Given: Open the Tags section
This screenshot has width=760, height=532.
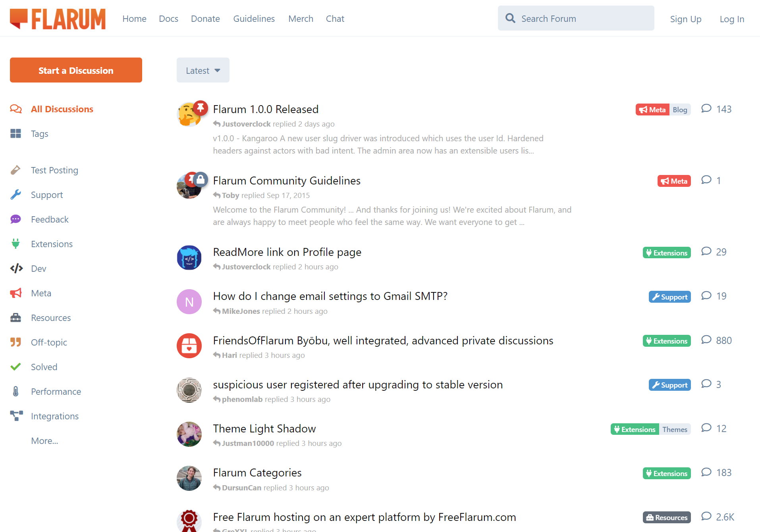Looking at the screenshot, I should tap(39, 134).
